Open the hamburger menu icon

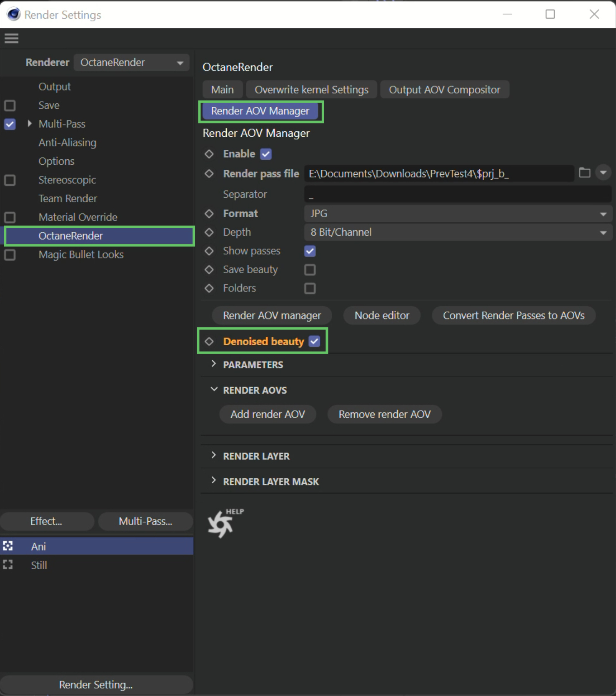11,38
